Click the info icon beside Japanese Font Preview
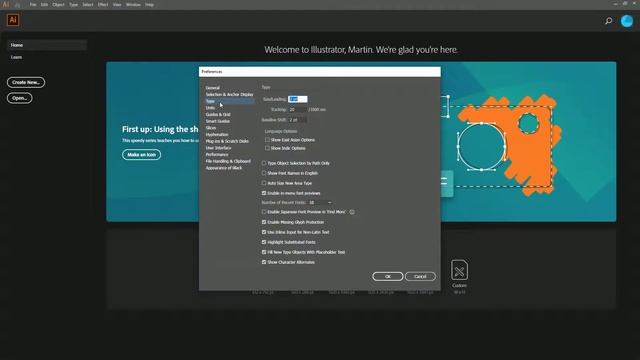Viewport: 640px width, 360px height. click(x=352, y=212)
